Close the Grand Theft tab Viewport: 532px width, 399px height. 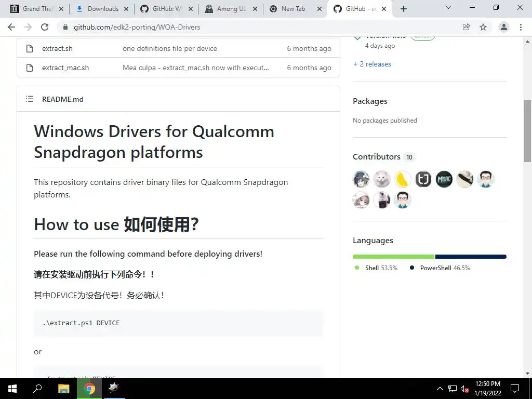click(x=61, y=9)
